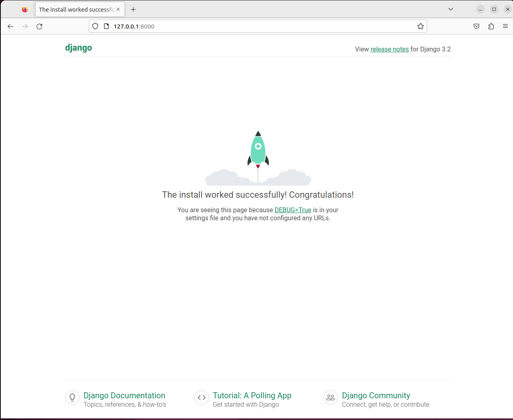Select 'The install worked successfully' tab
Image resolution: width=513 pixels, height=420 pixels.
coord(80,9)
